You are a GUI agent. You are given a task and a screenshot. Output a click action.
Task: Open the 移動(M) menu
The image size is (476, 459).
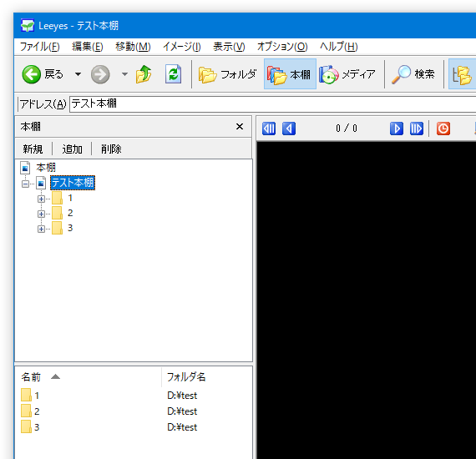pos(133,47)
